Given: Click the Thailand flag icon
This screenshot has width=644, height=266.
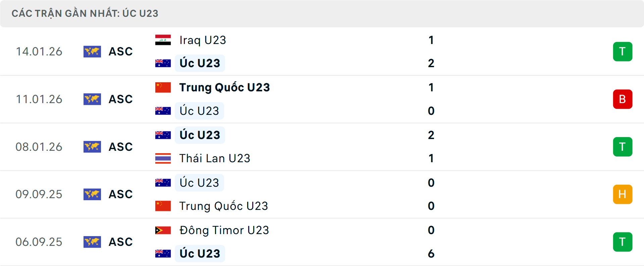Looking at the screenshot, I should [x=163, y=158].
